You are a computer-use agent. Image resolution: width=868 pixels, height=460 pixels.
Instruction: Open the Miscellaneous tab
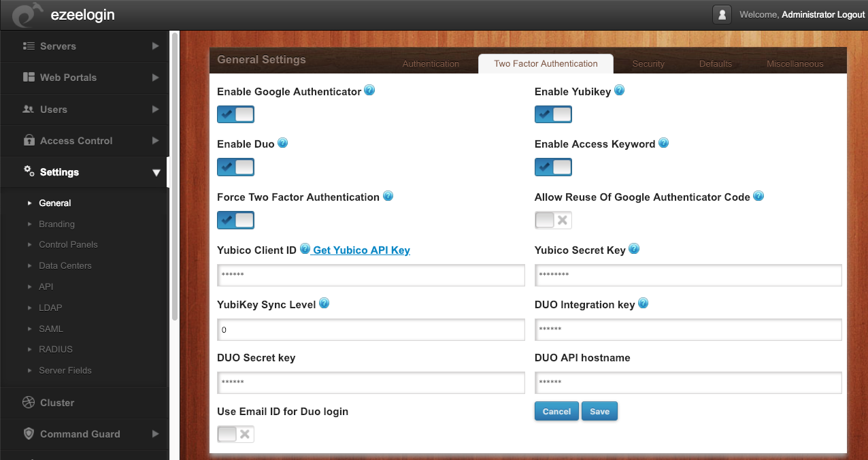click(795, 64)
